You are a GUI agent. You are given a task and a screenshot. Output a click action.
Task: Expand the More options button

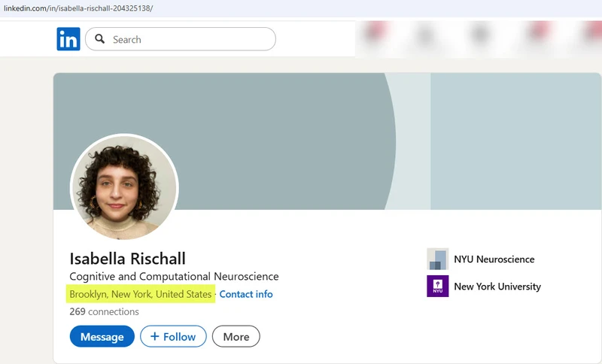coord(236,336)
